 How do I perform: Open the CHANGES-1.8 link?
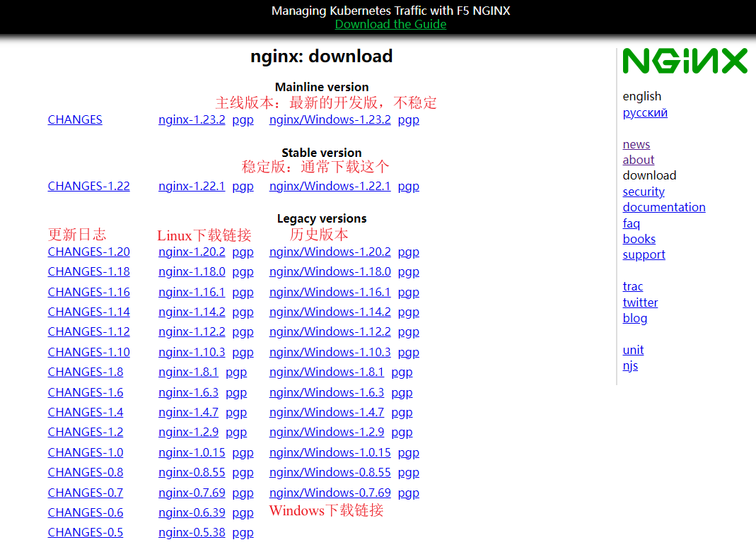86,372
